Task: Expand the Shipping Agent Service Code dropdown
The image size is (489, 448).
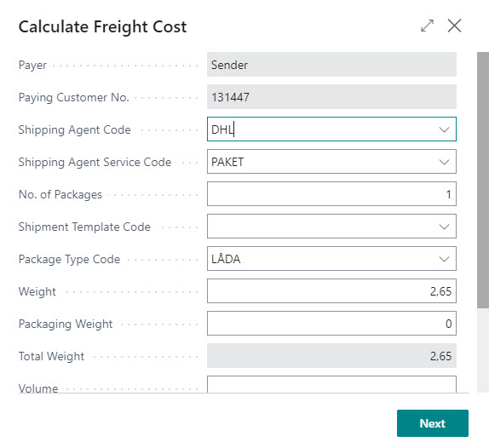Action: [x=444, y=162]
